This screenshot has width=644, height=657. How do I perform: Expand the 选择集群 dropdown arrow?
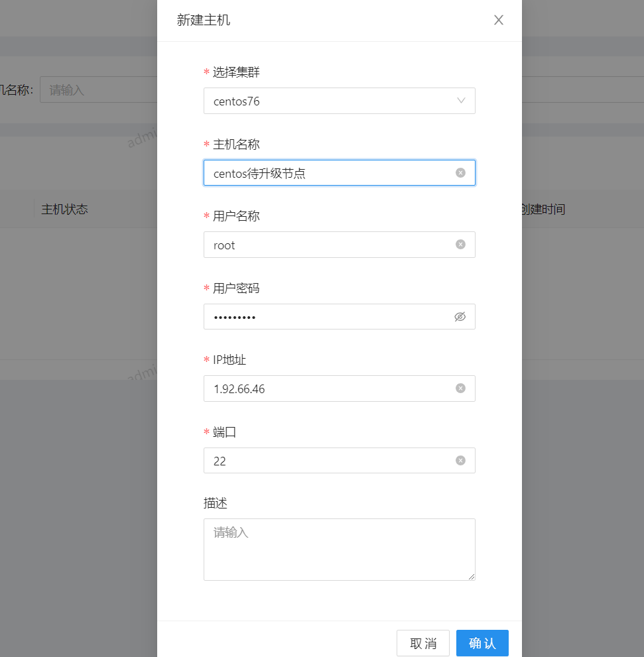[x=462, y=101]
